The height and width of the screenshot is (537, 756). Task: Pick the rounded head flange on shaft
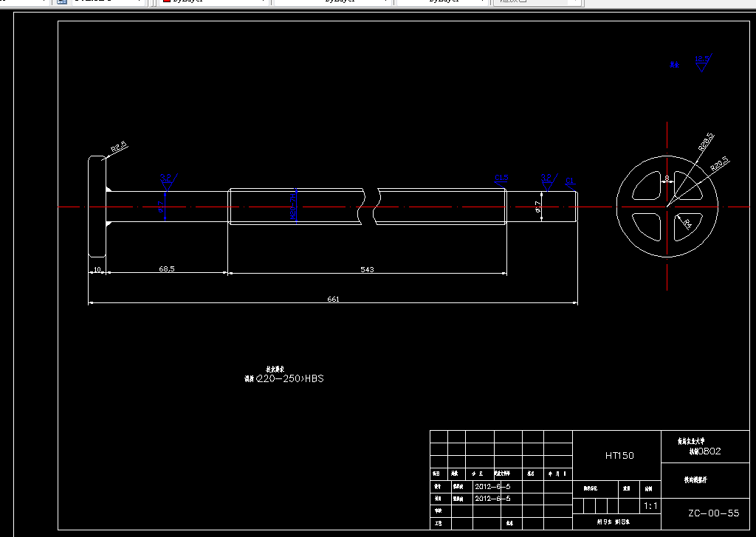click(97, 207)
